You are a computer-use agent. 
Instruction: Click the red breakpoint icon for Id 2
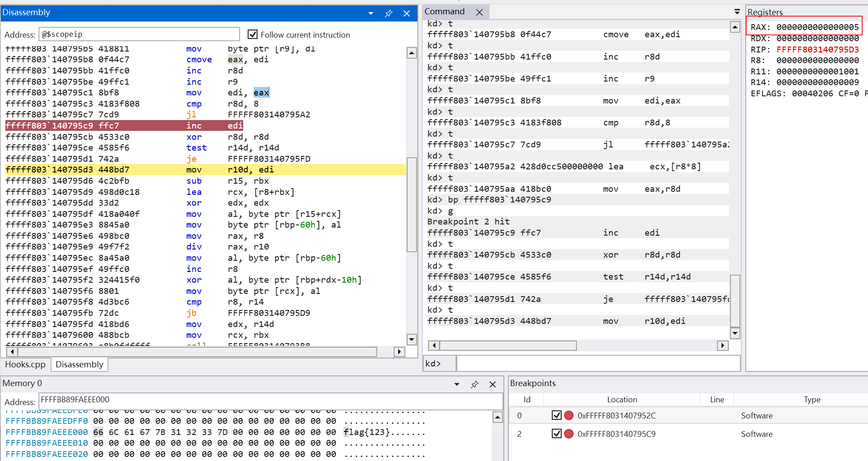coord(569,434)
